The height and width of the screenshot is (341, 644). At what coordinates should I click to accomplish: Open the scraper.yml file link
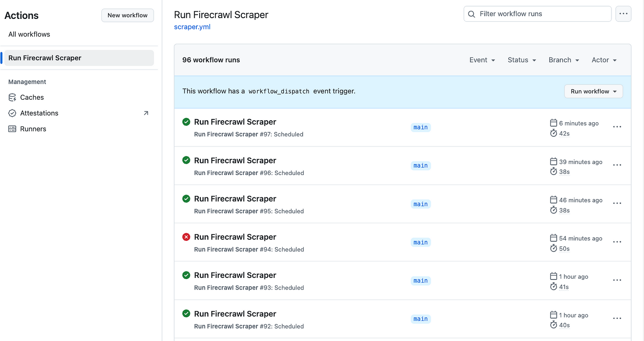coord(192,27)
